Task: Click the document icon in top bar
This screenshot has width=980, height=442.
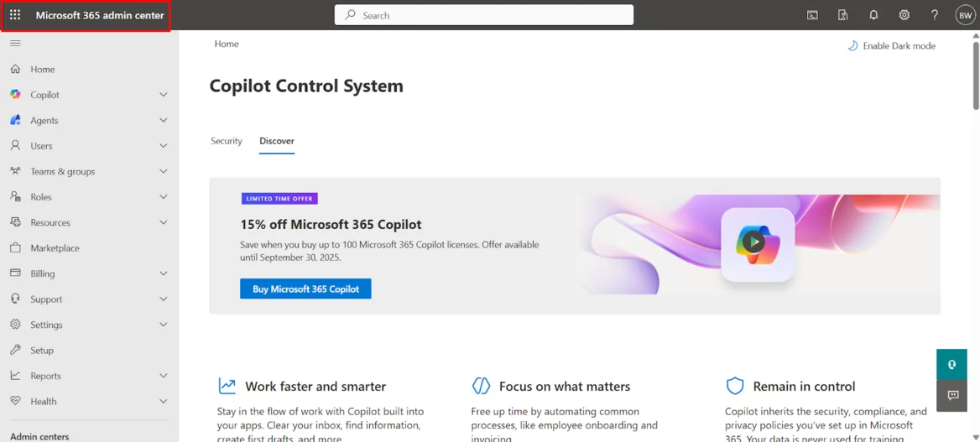Action: pos(843,16)
